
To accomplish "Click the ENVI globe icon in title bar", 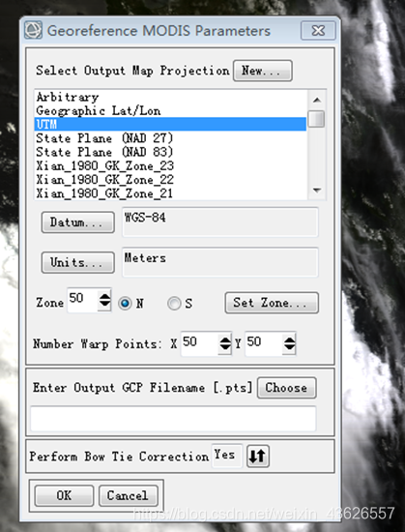I will click(x=33, y=30).
